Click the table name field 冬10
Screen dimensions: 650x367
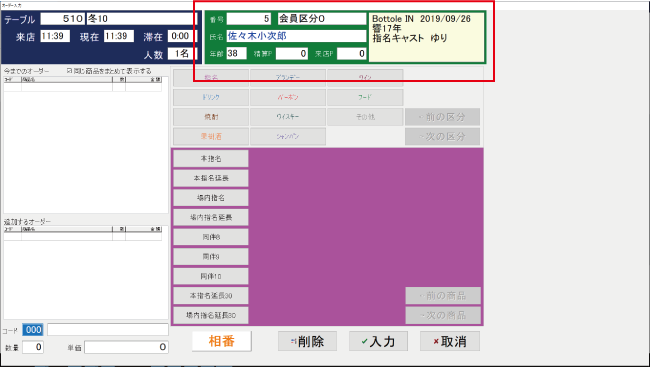click(141, 19)
